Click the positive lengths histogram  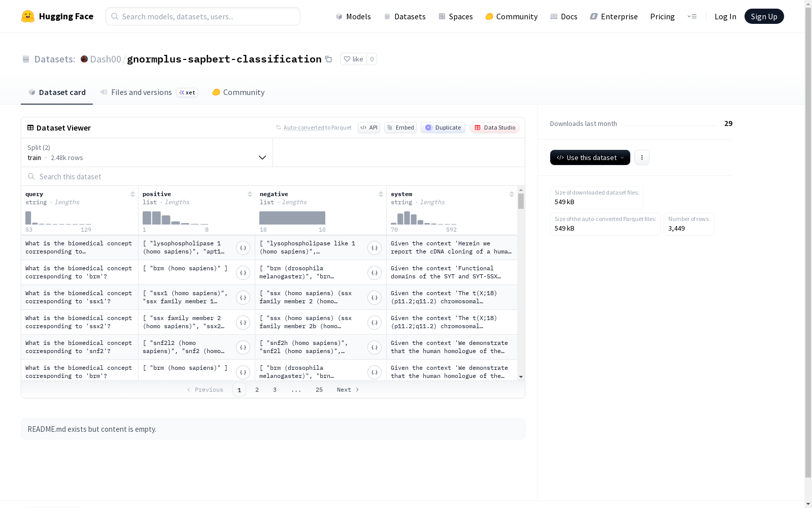[x=176, y=218]
